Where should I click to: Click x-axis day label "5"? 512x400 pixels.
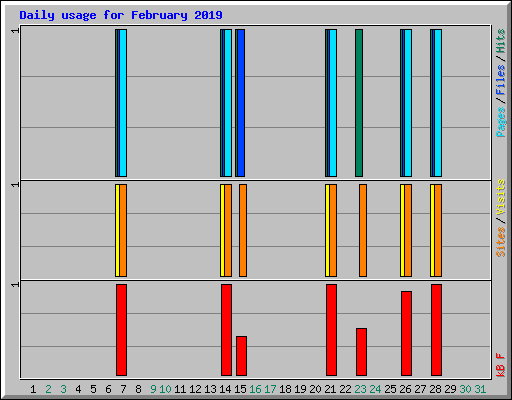click(93, 389)
